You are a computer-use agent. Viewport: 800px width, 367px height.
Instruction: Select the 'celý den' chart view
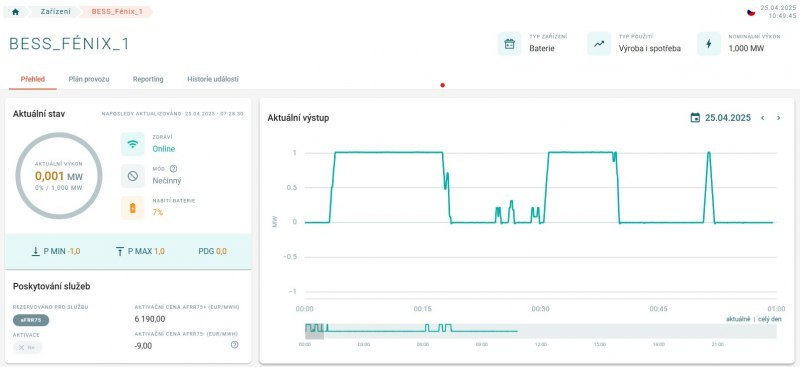[769, 319]
